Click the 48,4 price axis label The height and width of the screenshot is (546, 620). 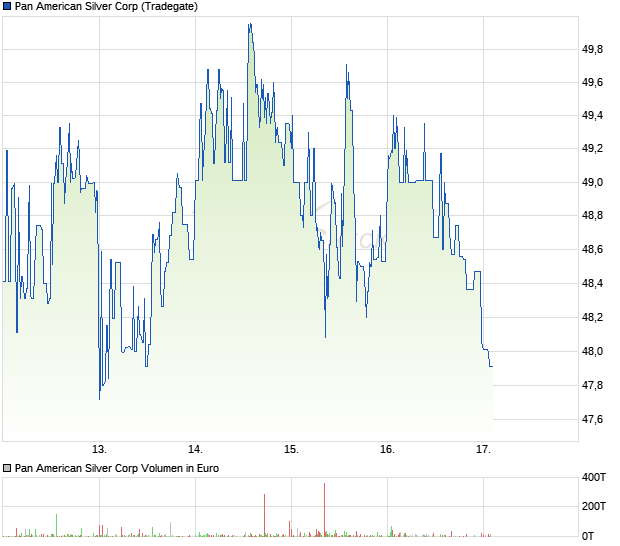point(592,283)
